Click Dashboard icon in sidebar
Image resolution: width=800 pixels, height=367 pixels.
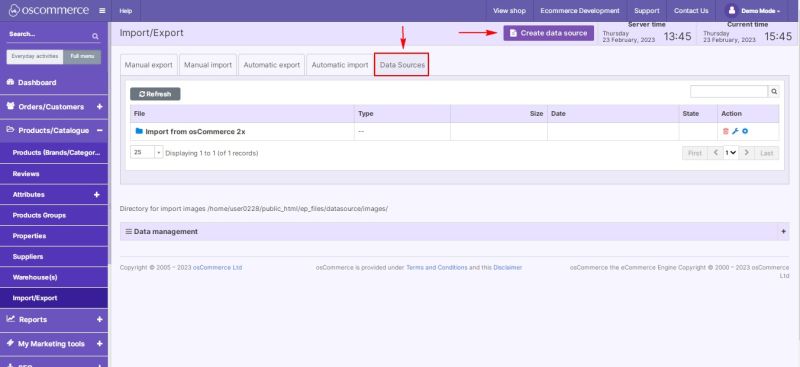[10, 82]
